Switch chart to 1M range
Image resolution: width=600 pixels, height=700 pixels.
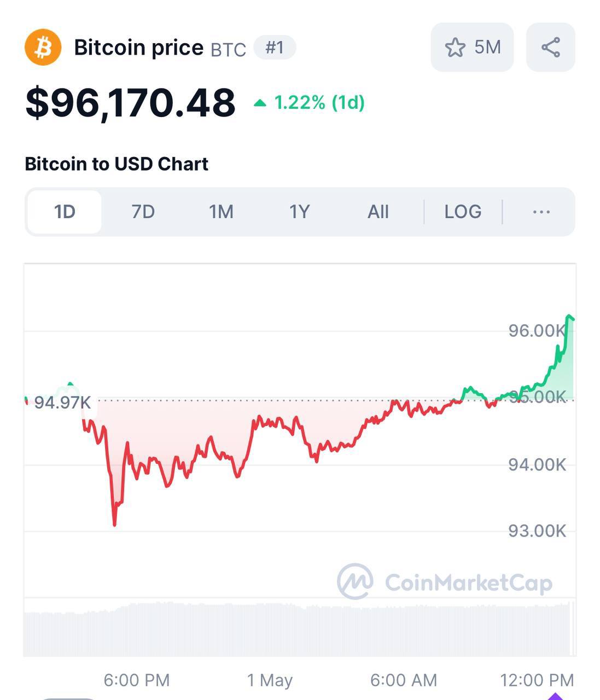point(221,212)
